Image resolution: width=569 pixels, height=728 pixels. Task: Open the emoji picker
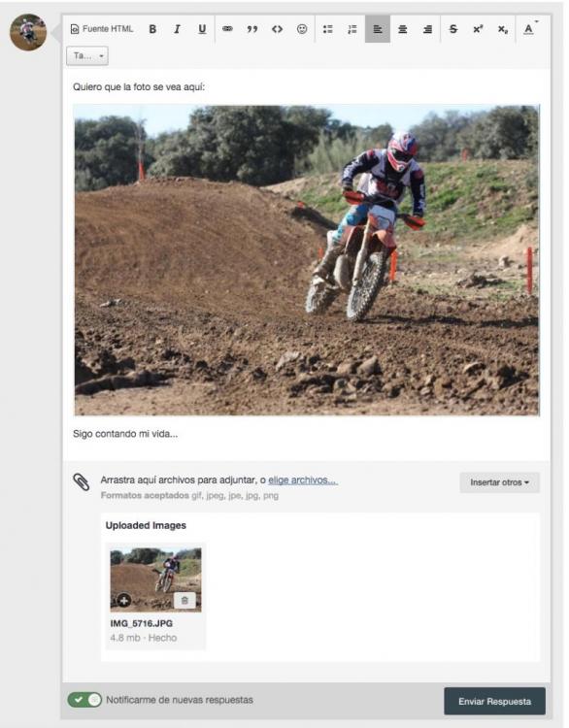pos(302,29)
